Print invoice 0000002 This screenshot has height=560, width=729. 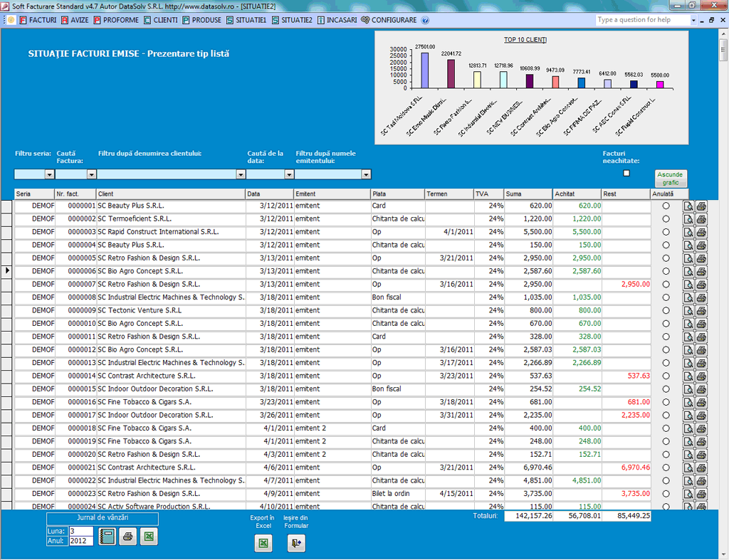point(701,219)
